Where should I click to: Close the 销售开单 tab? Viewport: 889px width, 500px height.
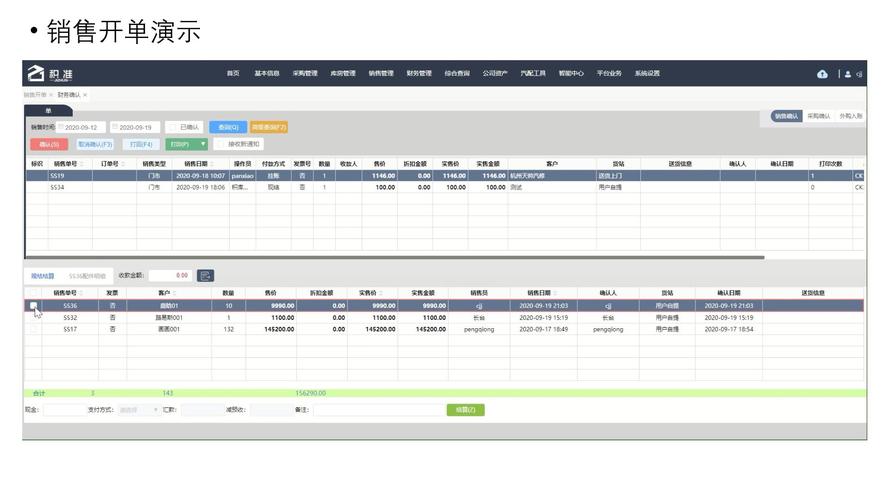click(51, 95)
